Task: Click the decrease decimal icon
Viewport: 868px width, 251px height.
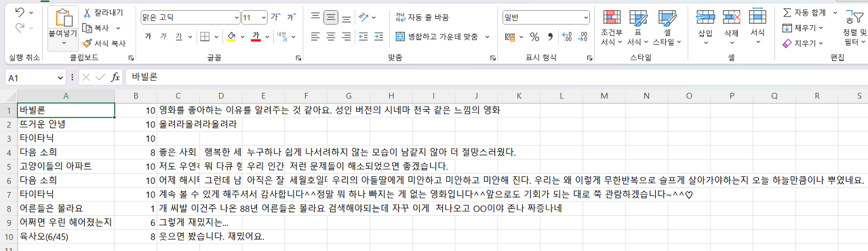Action: [582, 37]
